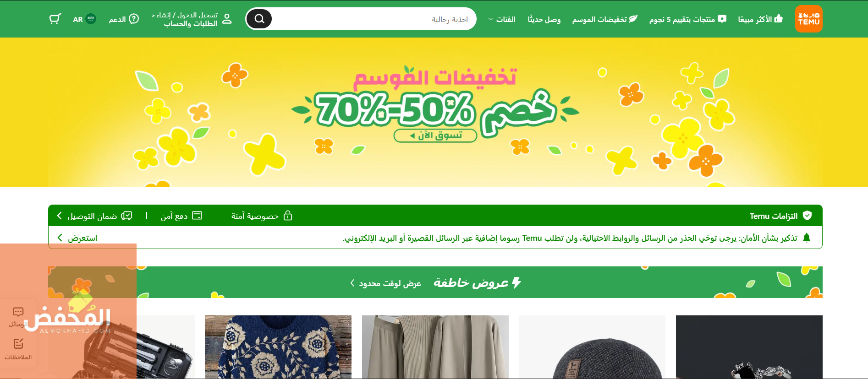Open the best sellers (الأكثر مبيعًا) menu

click(760, 19)
